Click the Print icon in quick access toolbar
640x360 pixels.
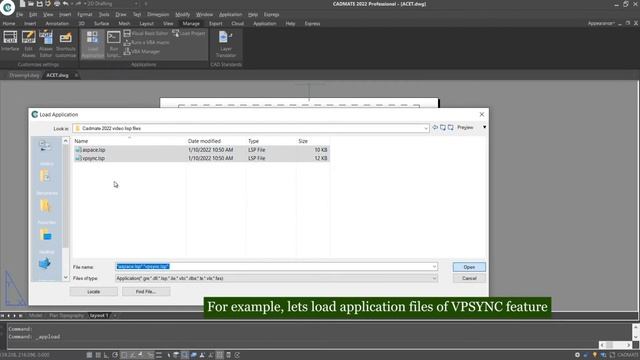point(57,4)
